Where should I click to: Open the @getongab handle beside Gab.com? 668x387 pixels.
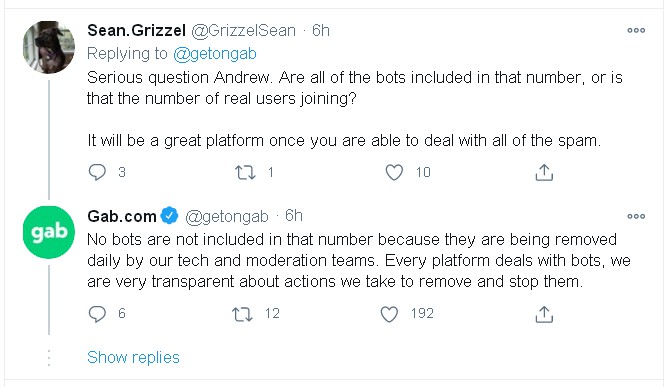[x=227, y=217]
